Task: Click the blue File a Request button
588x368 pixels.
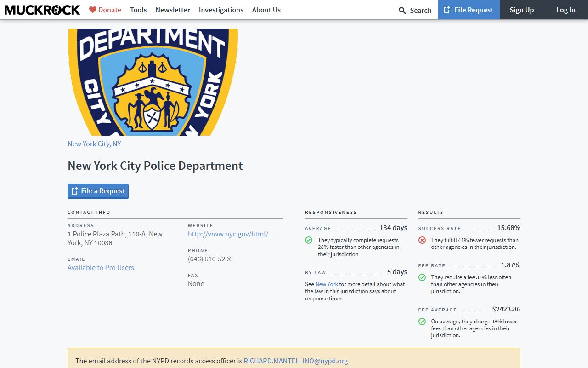Action: [98, 191]
